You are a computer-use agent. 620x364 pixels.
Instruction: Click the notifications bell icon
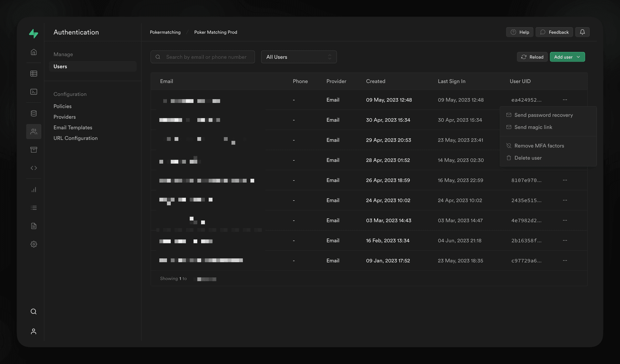582,32
